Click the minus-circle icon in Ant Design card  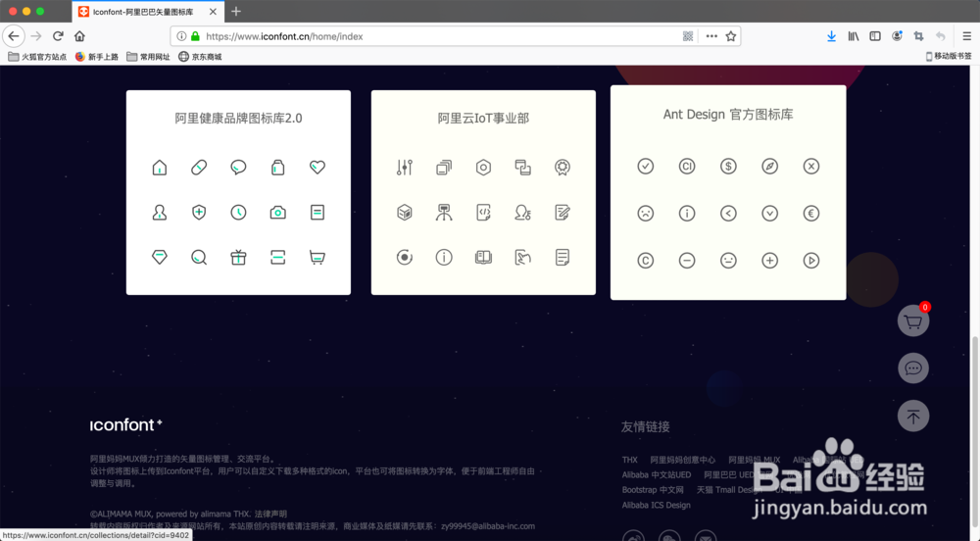687,261
